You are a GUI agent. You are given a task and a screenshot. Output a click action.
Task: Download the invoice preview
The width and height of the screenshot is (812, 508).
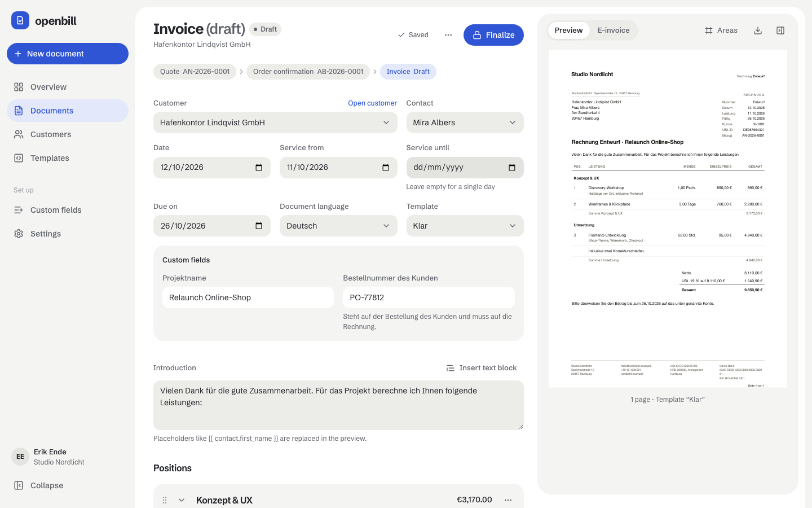tap(758, 30)
